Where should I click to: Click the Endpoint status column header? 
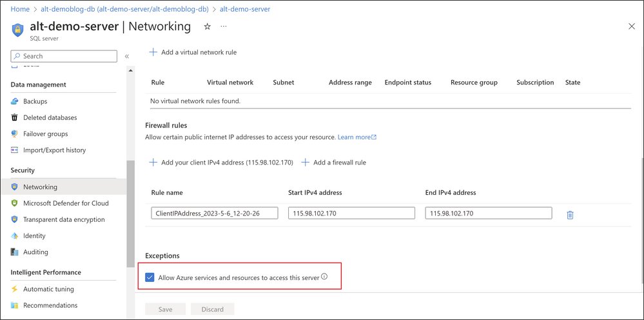[408, 82]
